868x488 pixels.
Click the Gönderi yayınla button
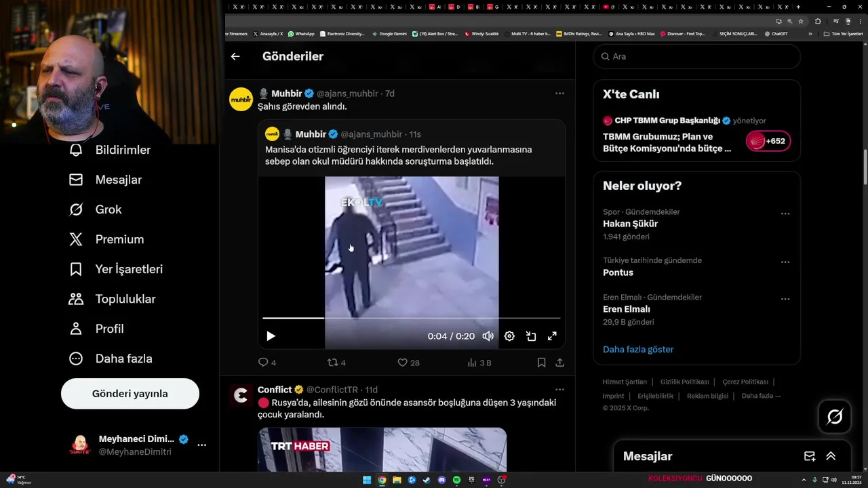(130, 394)
